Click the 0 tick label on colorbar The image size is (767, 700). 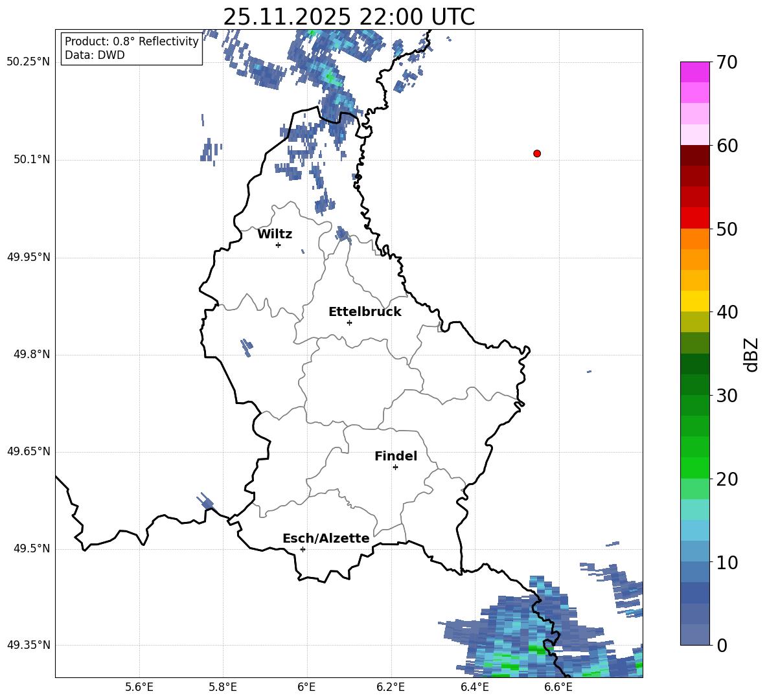[722, 645]
